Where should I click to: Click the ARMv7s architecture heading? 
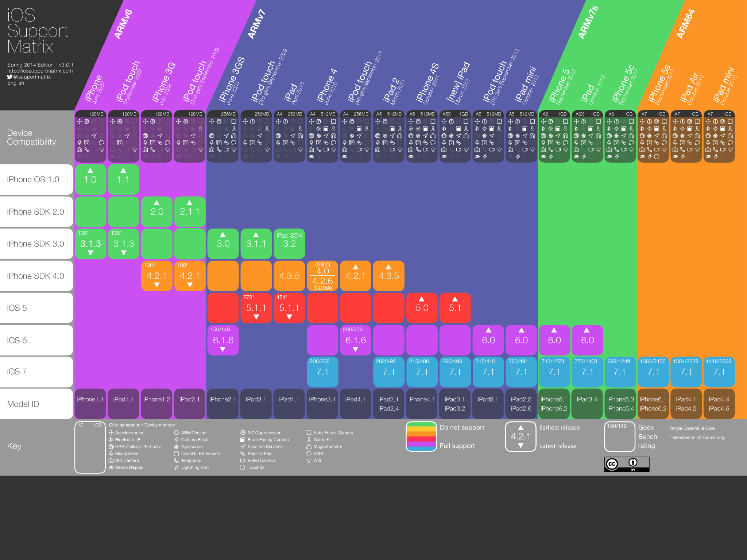[x=588, y=23]
